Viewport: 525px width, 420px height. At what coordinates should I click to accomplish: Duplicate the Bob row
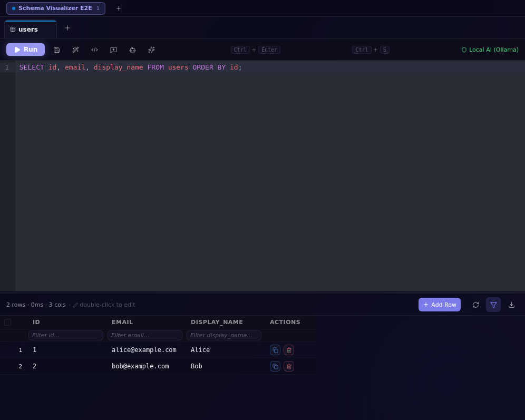click(x=275, y=366)
